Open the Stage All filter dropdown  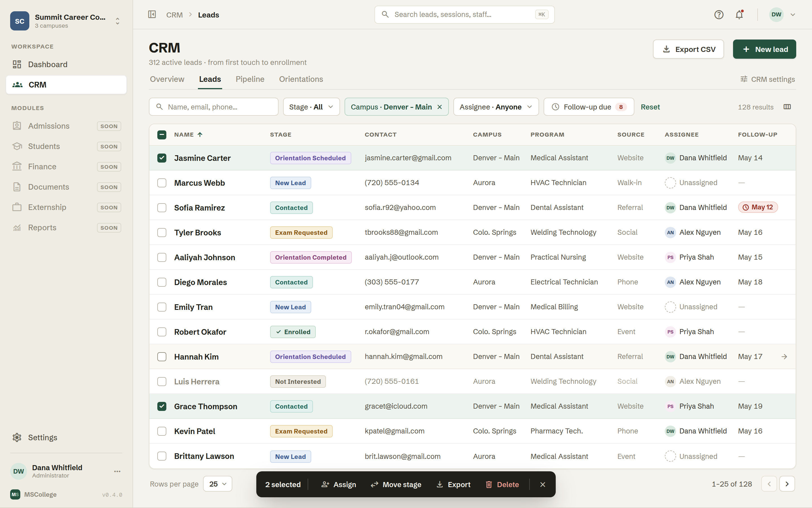coord(311,107)
